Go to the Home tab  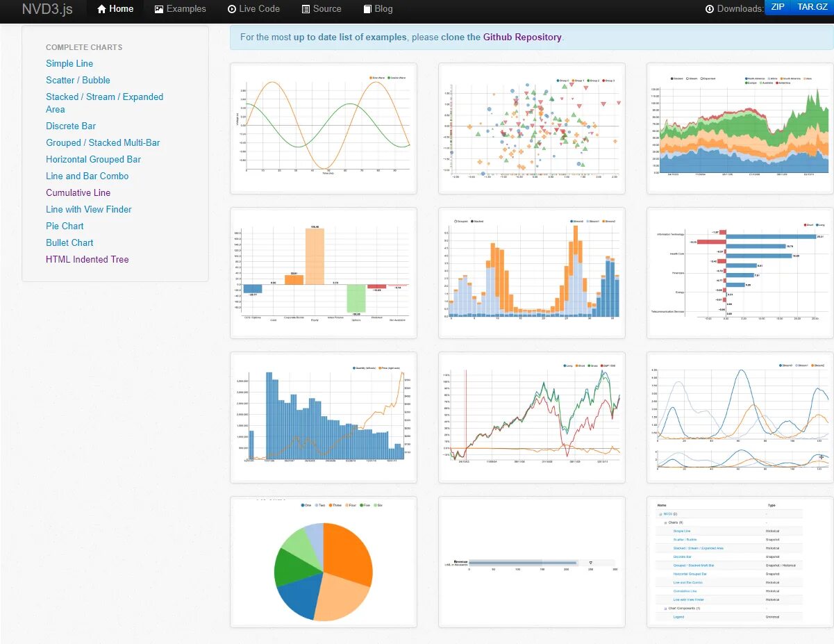pyautogui.click(x=115, y=9)
